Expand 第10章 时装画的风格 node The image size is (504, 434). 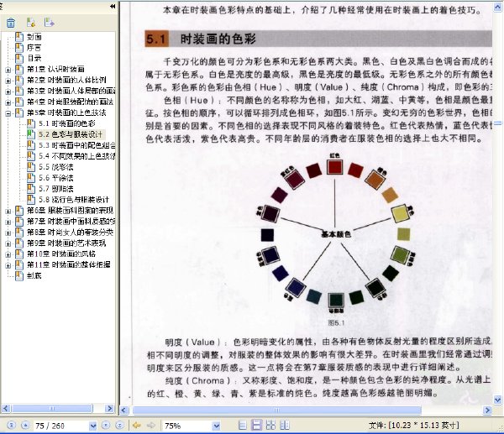tap(8, 254)
